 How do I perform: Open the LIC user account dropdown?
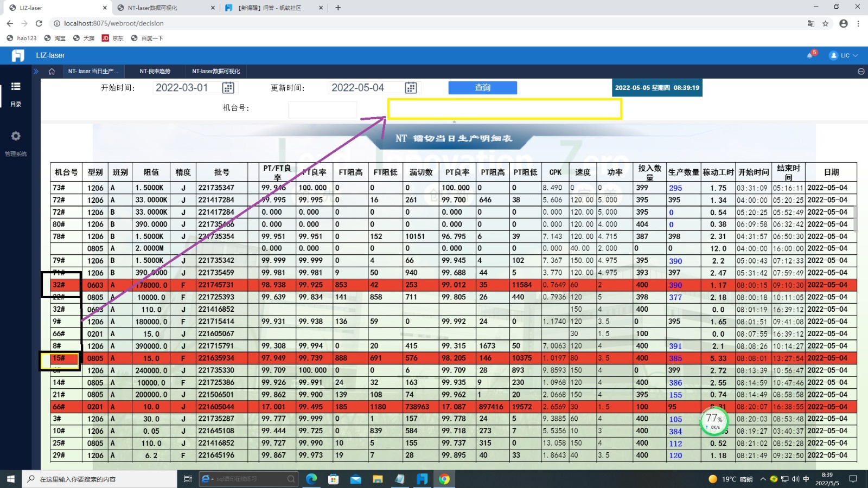pos(844,55)
